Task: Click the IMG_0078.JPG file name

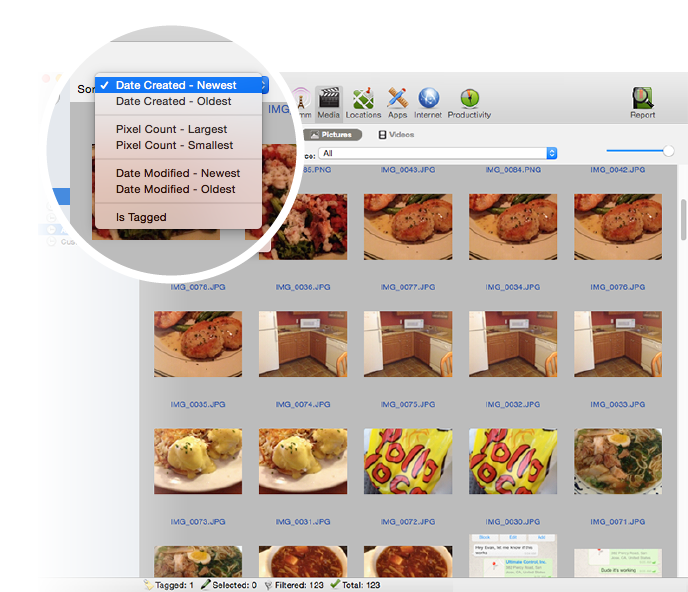Action: coord(198,287)
